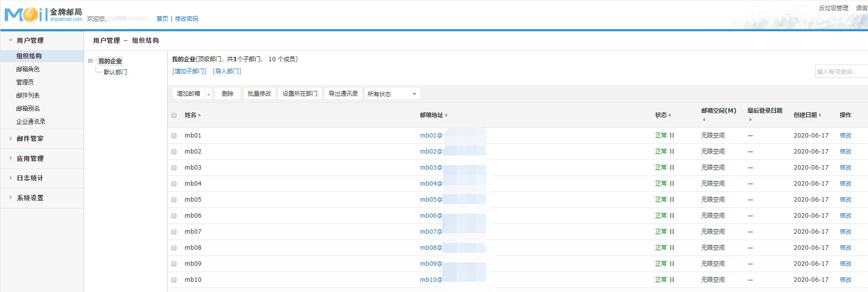This screenshot has height=292, width=868.
Task: Click the pause icon for mb05 account
Action: coord(672,200)
